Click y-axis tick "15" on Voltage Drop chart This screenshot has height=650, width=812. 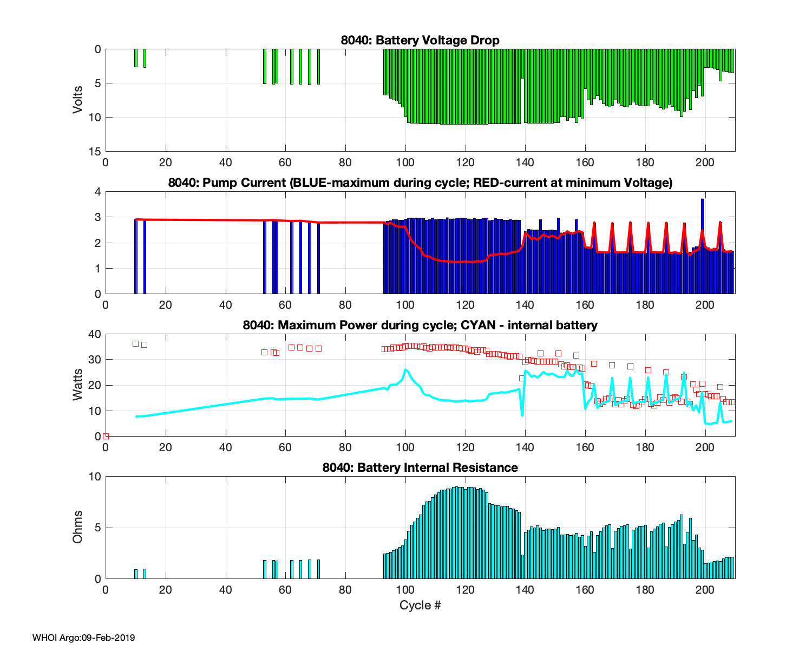point(96,151)
